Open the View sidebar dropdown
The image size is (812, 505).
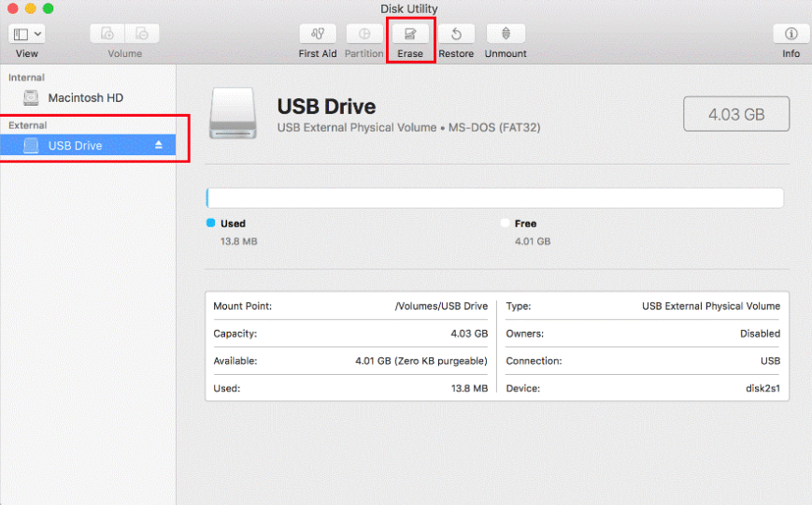tap(26, 35)
